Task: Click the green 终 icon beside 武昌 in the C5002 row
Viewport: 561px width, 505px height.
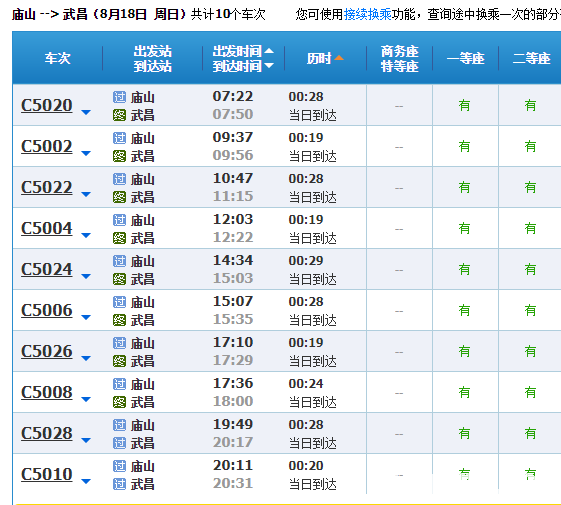Action: pyautogui.click(x=119, y=156)
